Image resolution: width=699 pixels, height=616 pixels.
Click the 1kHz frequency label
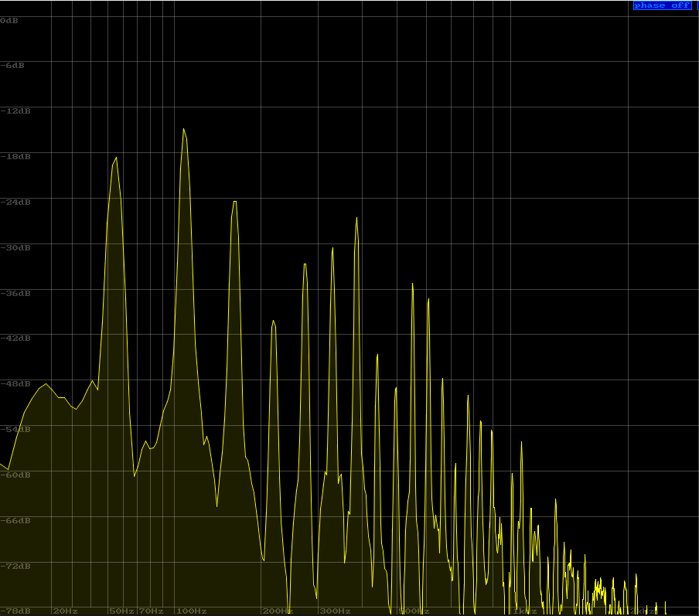point(525,611)
